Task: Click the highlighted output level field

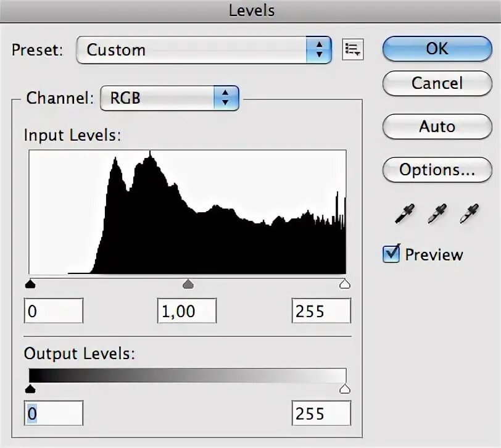Action: (x=53, y=413)
